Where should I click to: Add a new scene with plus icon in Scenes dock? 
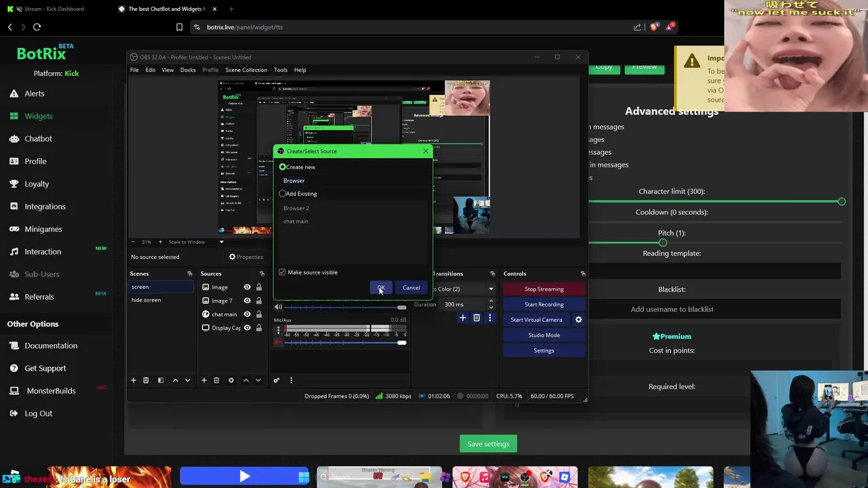pyautogui.click(x=134, y=380)
